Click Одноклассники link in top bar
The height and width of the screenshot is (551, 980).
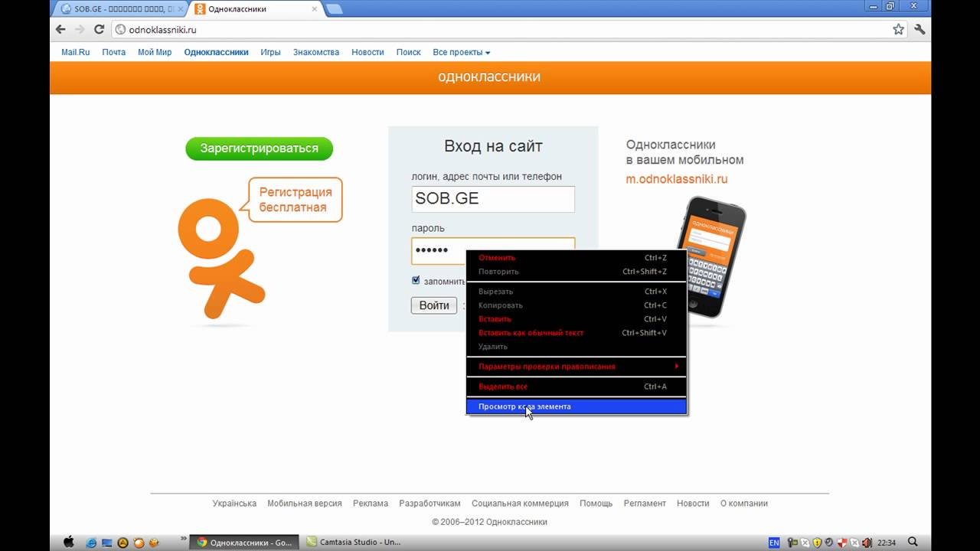(x=216, y=52)
